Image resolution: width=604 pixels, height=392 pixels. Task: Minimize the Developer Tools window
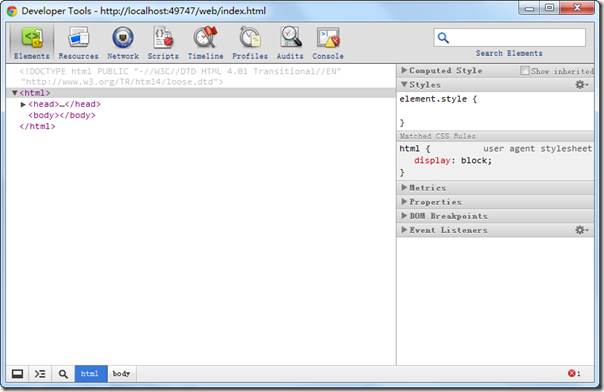(530, 8)
